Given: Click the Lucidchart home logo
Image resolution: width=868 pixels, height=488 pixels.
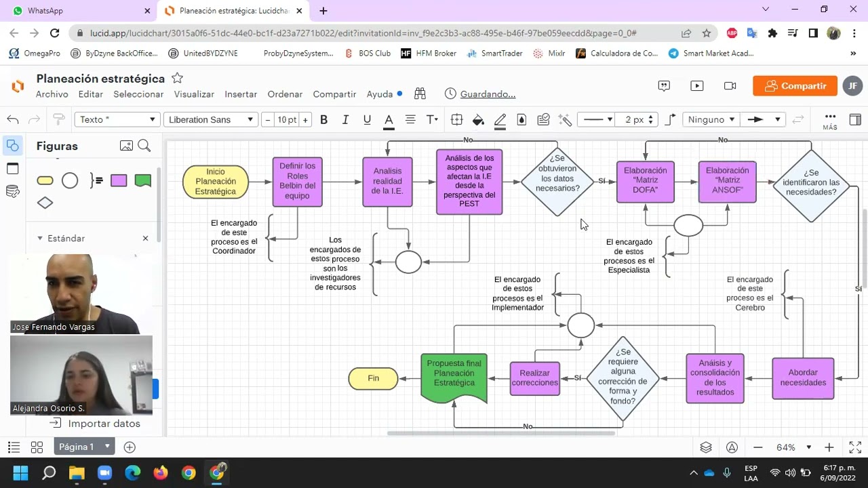Looking at the screenshot, I should [x=18, y=86].
